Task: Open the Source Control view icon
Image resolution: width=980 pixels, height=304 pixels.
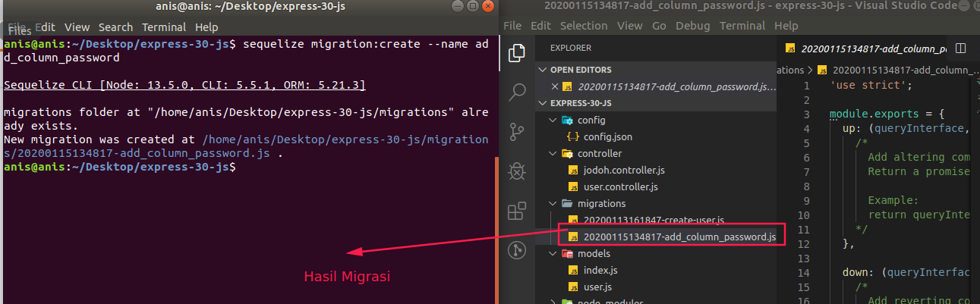Action: coord(517,132)
